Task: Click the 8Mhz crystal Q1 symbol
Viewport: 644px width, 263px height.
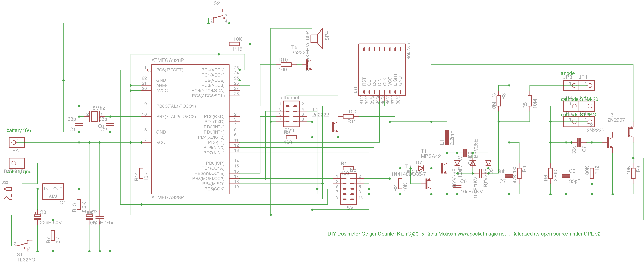Action: pos(94,116)
